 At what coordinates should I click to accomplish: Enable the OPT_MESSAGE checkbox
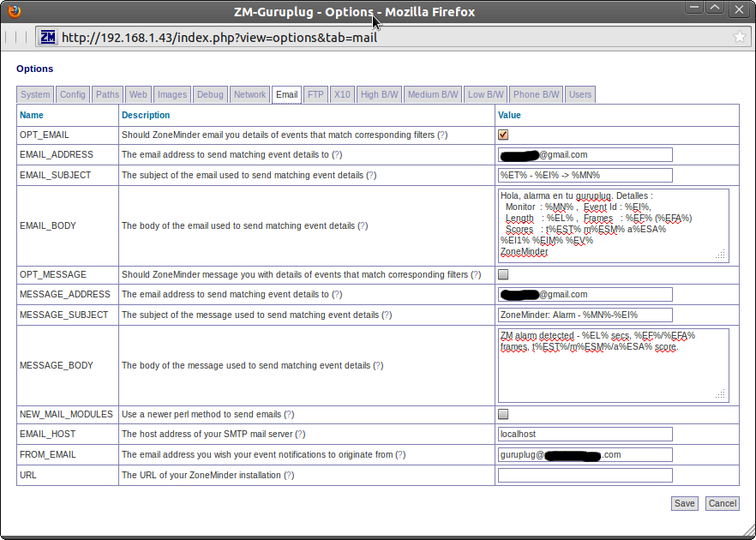[x=503, y=274]
